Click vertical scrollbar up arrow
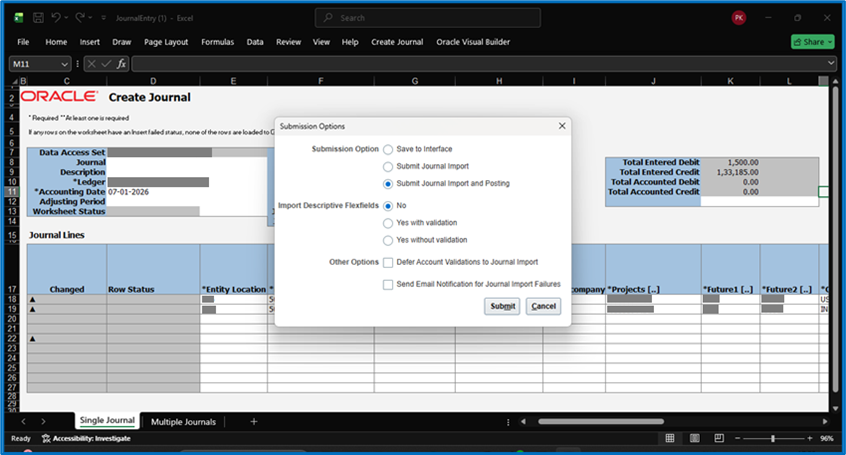 click(x=836, y=81)
